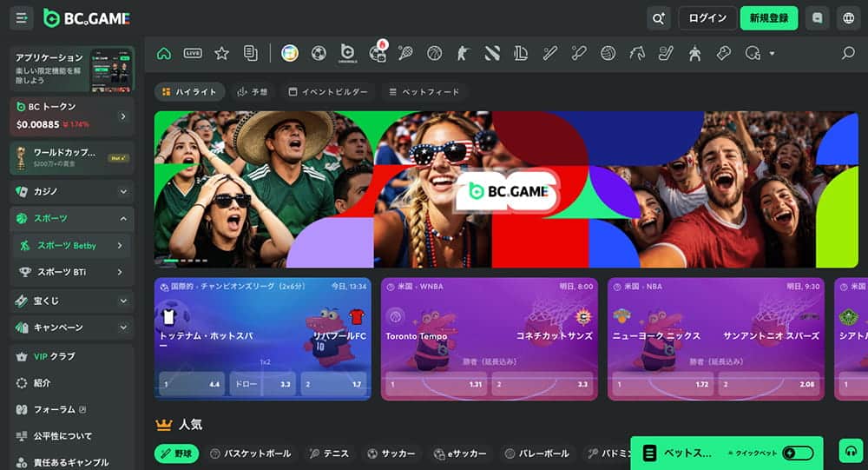
Task: Open the sportsbook magnifier search icon
Action: click(847, 53)
